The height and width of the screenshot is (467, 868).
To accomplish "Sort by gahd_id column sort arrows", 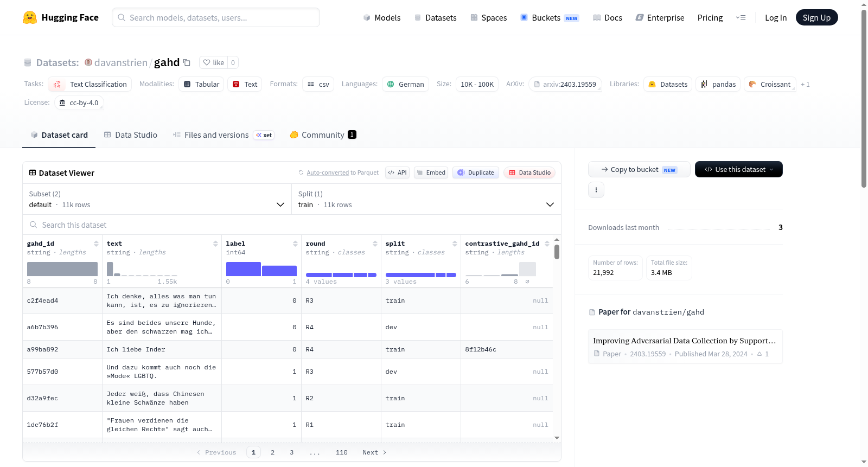I will (96, 244).
